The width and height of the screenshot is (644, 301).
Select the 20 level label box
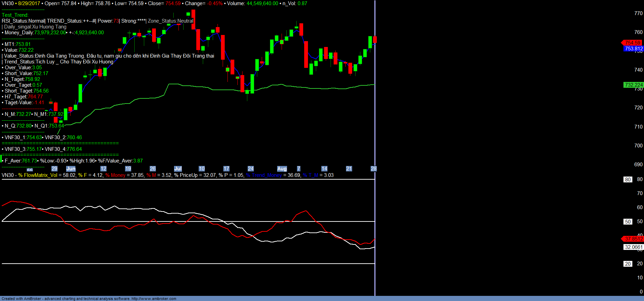(628, 264)
